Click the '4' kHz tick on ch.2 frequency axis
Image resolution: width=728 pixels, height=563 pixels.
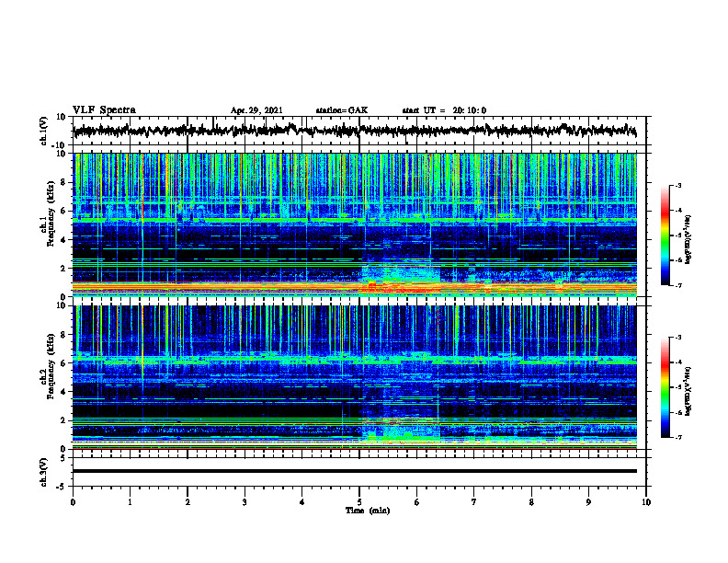tap(63, 392)
